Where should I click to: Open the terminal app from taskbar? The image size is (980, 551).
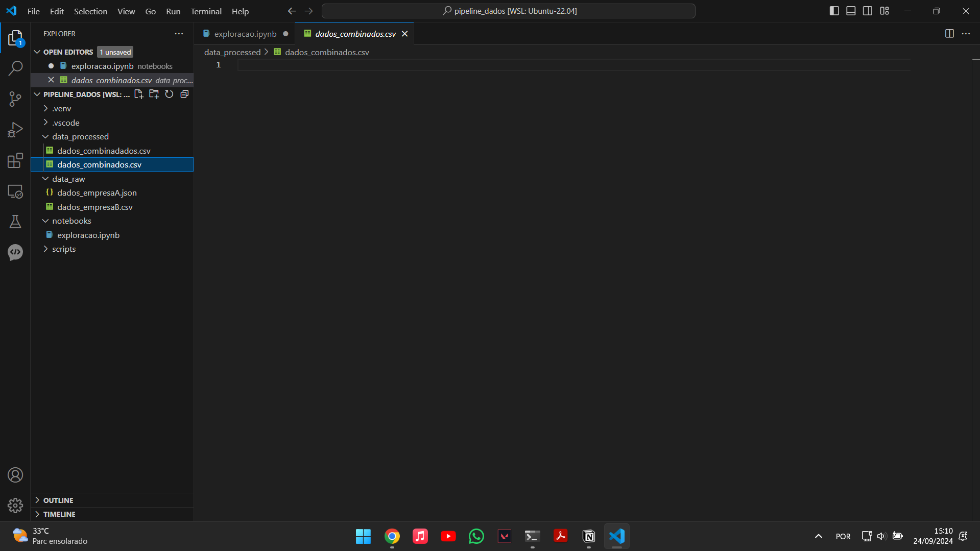click(532, 536)
